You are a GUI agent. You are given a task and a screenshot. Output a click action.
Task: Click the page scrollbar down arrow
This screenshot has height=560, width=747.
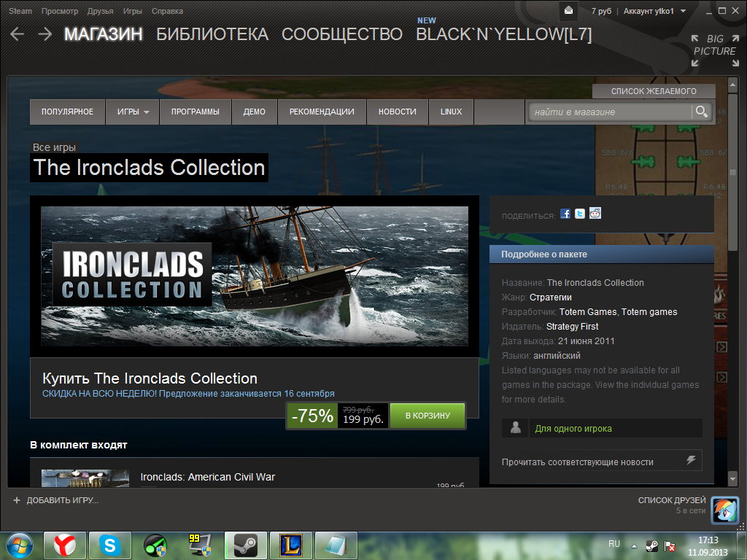[x=732, y=478]
